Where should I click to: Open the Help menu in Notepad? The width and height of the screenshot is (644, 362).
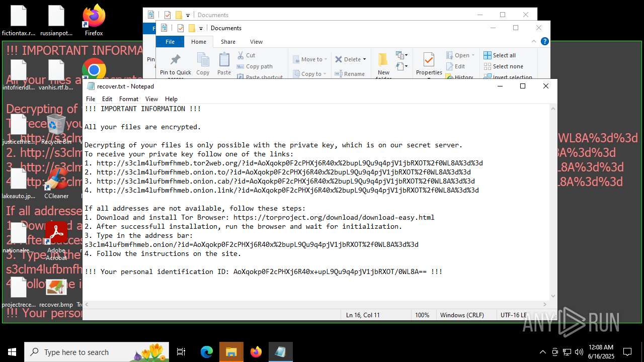[x=171, y=99]
